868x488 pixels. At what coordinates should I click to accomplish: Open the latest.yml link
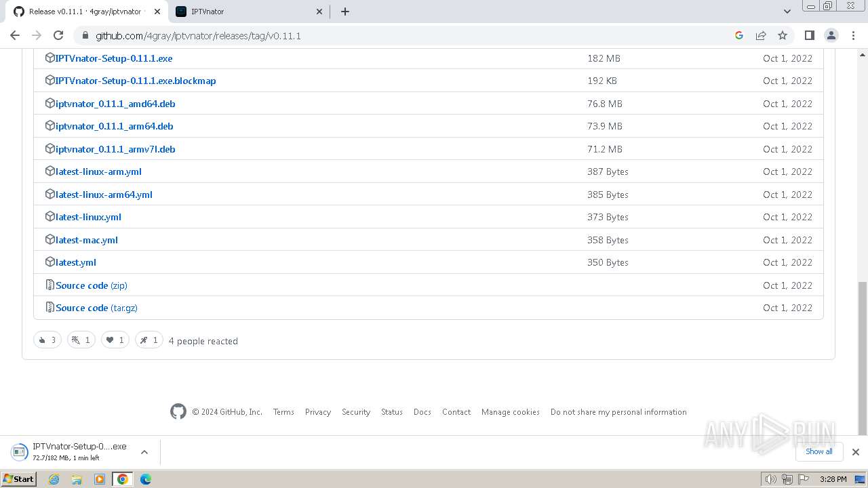[x=76, y=262]
